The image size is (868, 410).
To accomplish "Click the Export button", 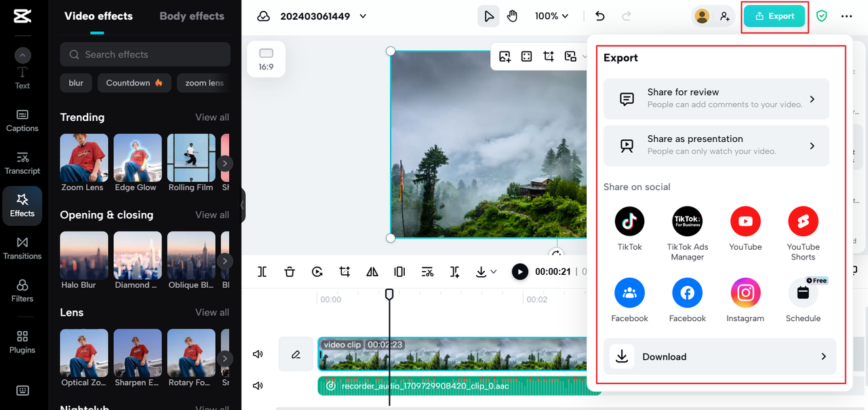I will (774, 16).
